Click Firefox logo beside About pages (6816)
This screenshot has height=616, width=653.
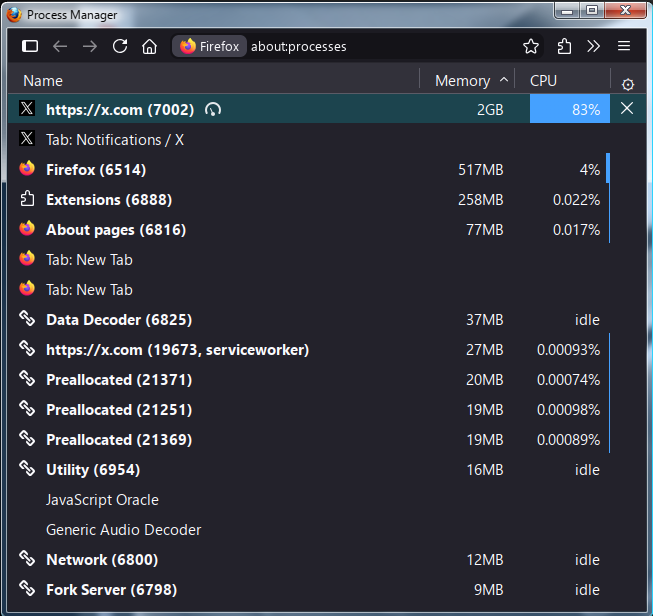click(x=27, y=228)
